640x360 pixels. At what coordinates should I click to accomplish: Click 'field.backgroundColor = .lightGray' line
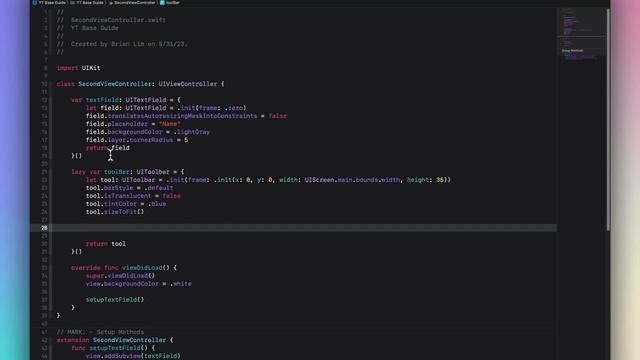pos(148,132)
